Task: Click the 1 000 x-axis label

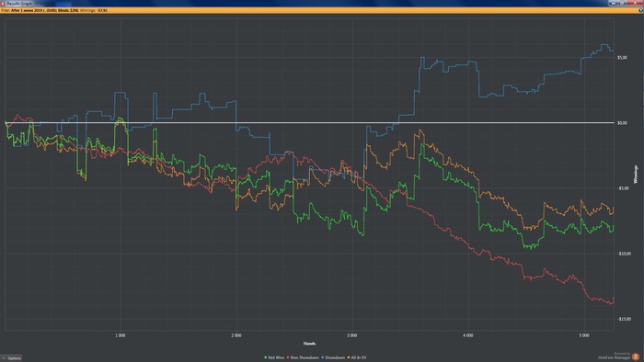Action: [x=120, y=335]
